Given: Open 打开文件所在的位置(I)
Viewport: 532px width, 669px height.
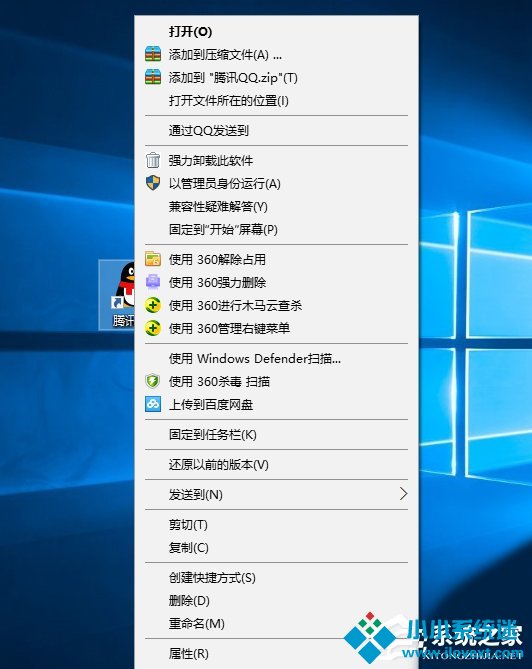Looking at the screenshot, I should click(x=276, y=101).
